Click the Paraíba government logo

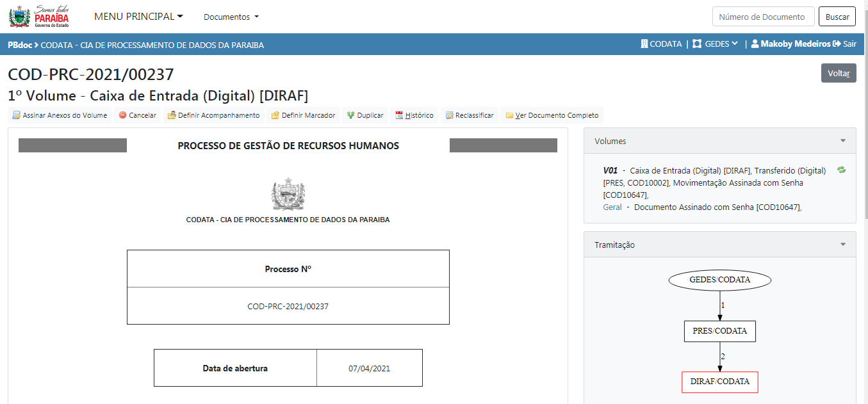point(38,17)
